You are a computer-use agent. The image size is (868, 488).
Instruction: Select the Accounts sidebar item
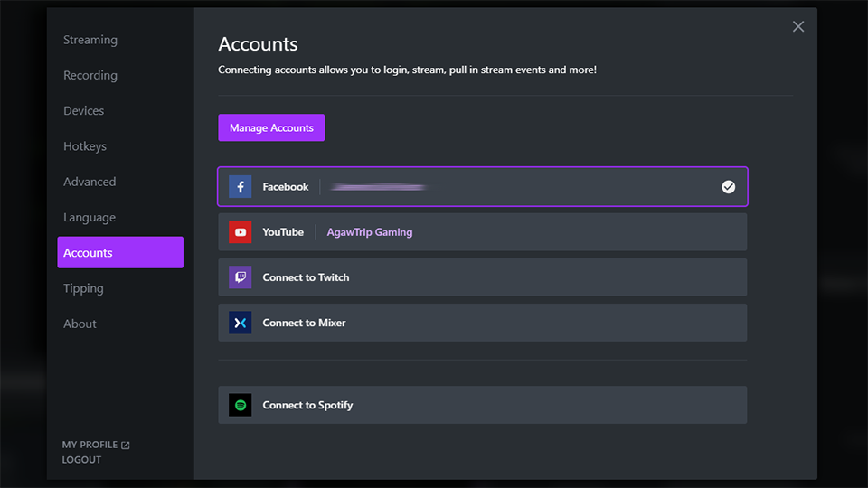click(120, 252)
